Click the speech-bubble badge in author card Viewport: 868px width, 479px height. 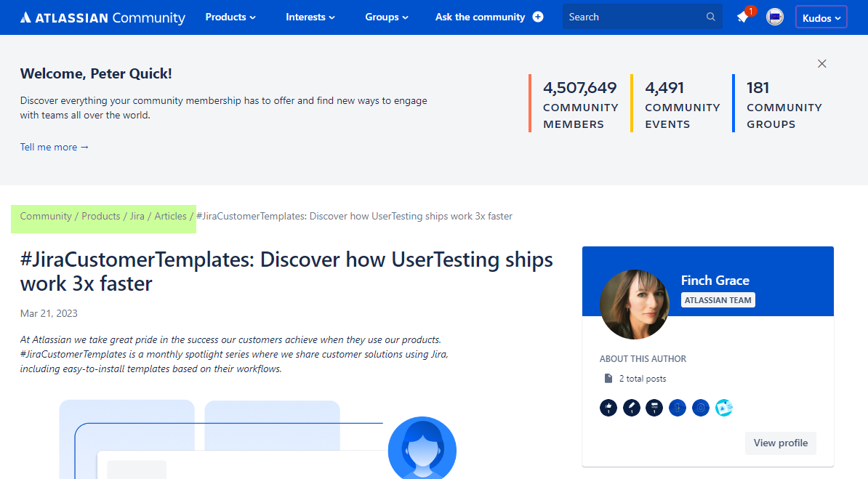pos(654,408)
